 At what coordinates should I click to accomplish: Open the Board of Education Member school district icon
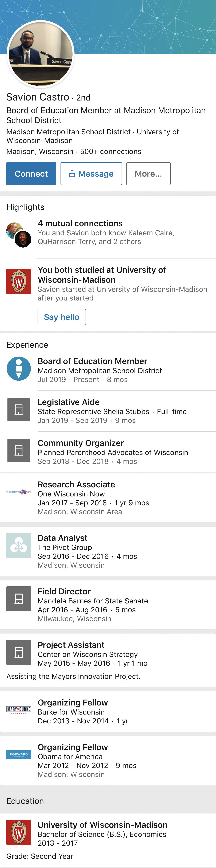pyautogui.click(x=19, y=369)
